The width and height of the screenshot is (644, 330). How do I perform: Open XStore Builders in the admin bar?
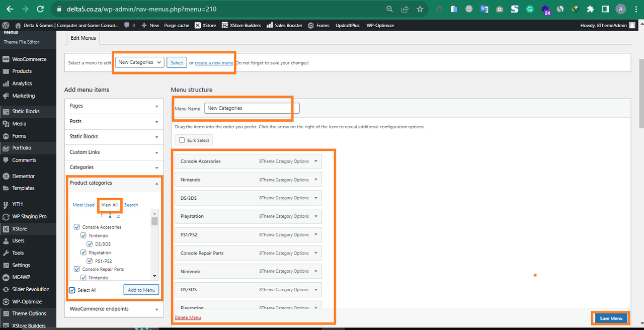241,25
